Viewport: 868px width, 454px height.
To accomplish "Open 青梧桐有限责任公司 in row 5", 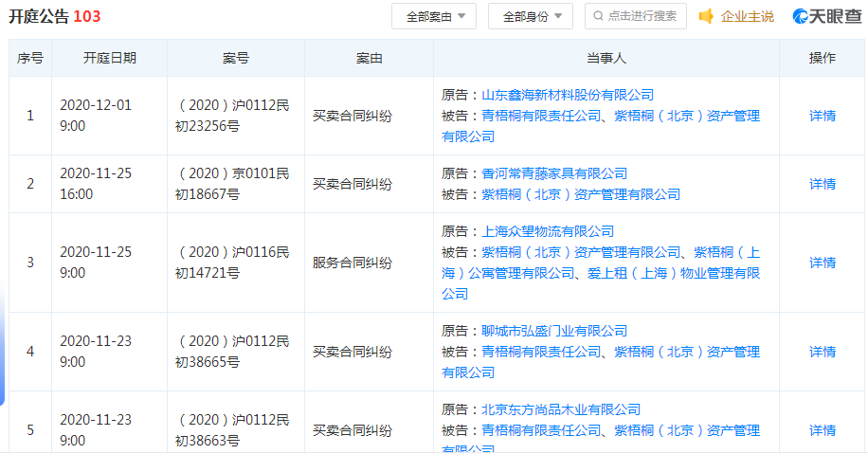I will point(541,430).
